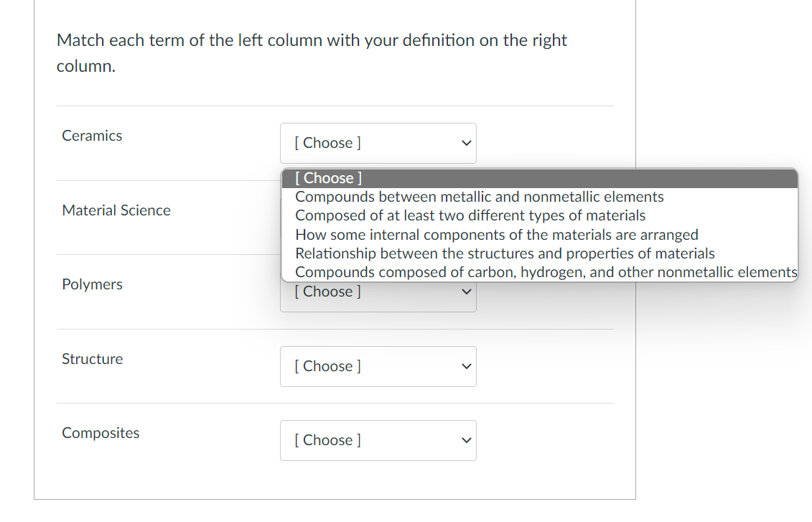Screen dimensions: 812x522
Task: Select 'How some internal components of the materials are arranged'
Action: coord(497,234)
